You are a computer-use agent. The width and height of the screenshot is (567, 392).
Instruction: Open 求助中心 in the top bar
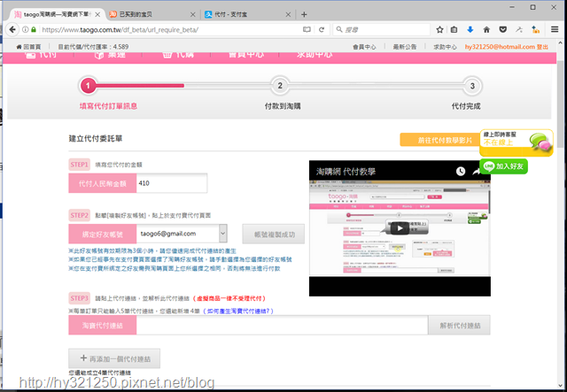pyautogui.click(x=445, y=47)
